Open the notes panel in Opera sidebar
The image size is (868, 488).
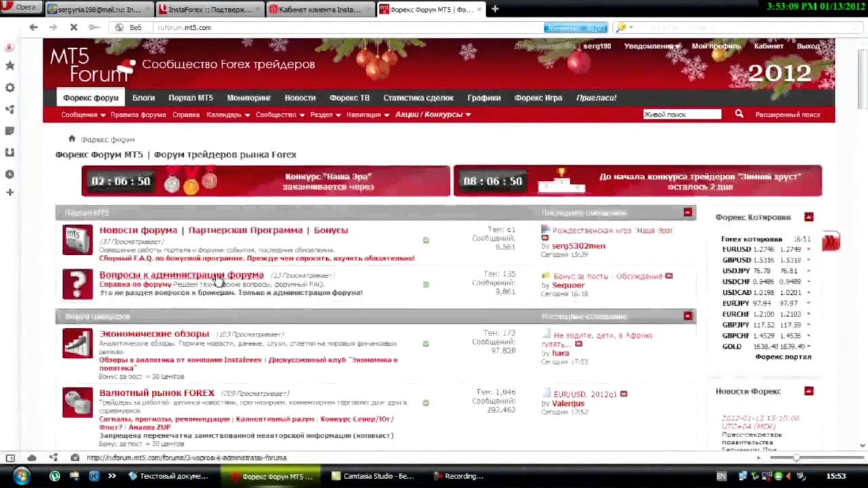click(x=9, y=131)
